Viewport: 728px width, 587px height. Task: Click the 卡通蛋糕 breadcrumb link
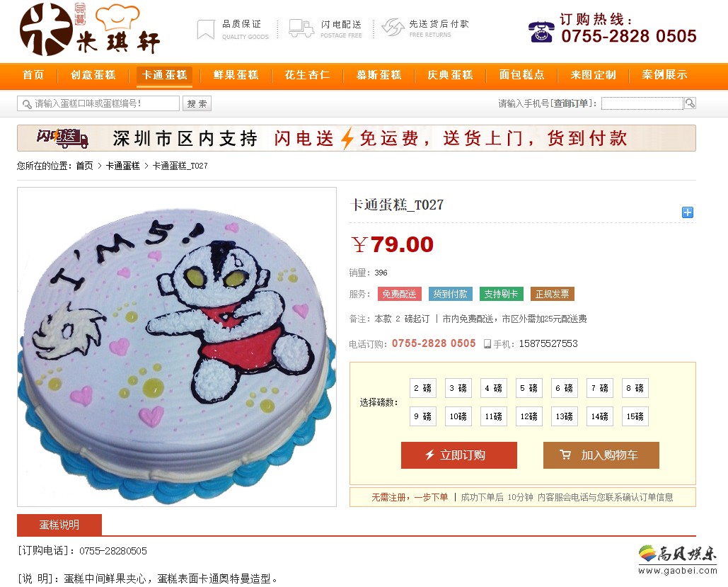click(x=123, y=166)
